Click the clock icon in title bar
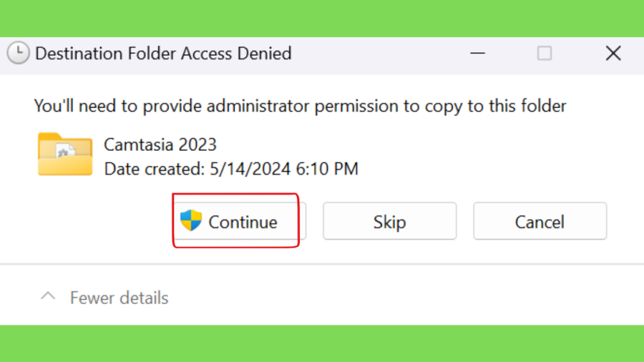Viewport: 644px width, 362px height. point(18,53)
